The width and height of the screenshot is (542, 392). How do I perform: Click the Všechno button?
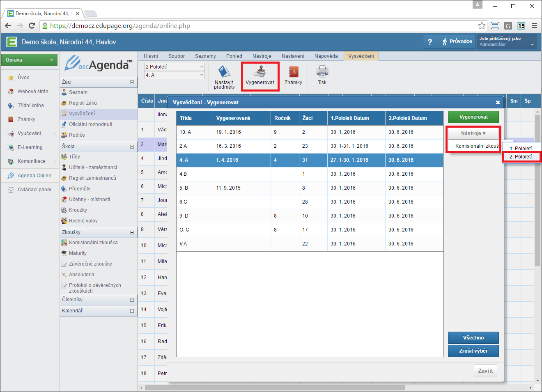pos(473,338)
